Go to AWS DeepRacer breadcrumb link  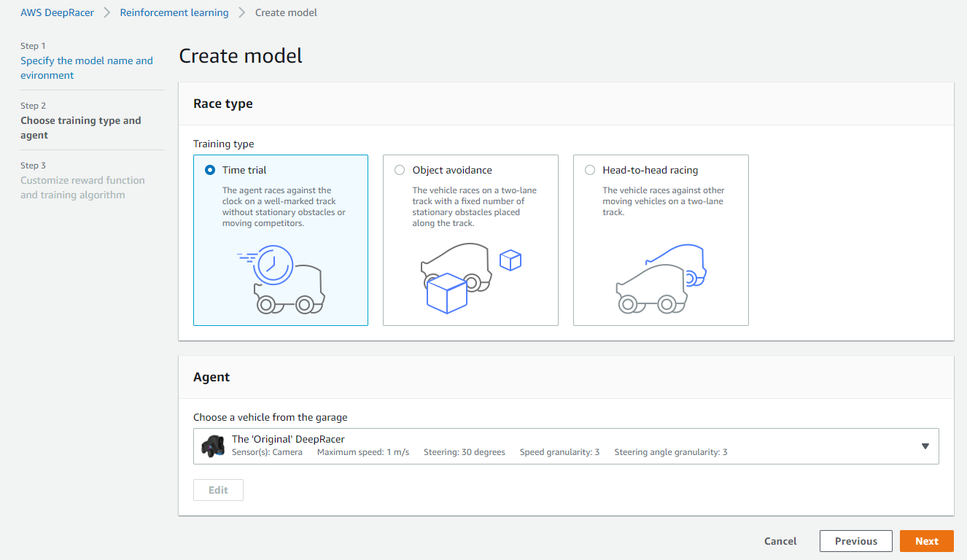57,12
